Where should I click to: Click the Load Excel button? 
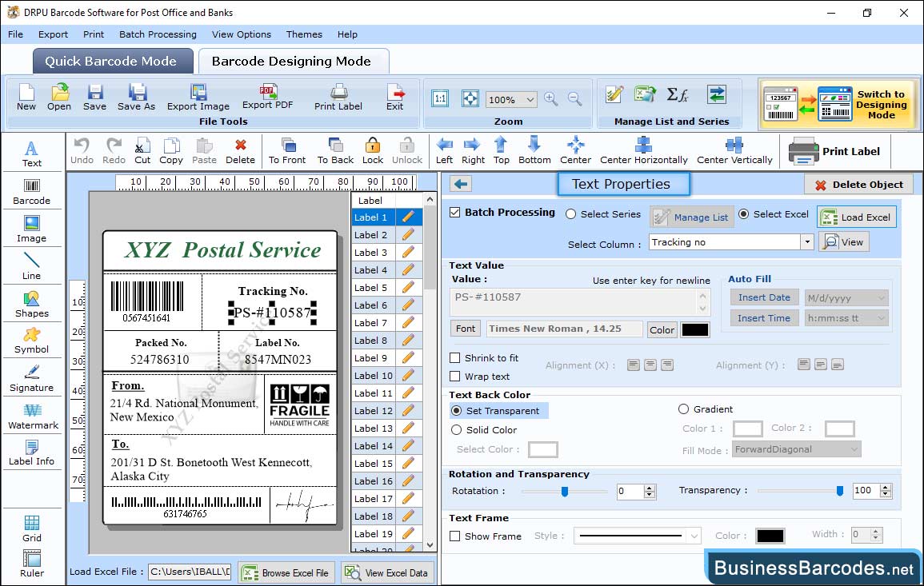[857, 217]
